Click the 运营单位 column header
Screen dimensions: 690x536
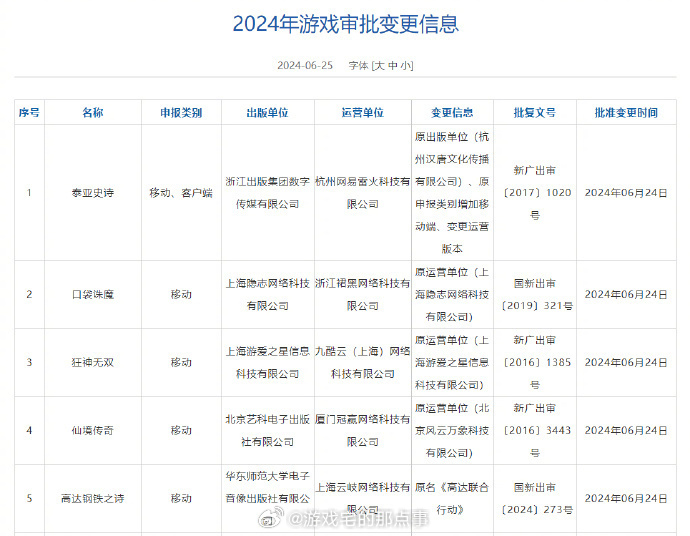click(363, 113)
